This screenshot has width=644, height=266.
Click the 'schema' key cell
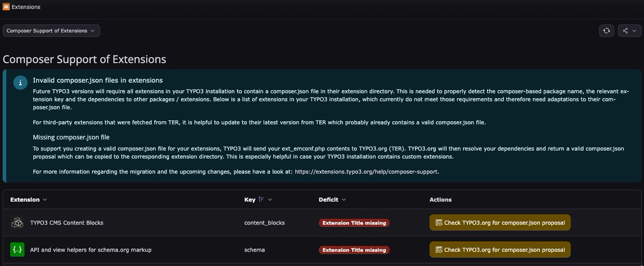click(x=254, y=250)
